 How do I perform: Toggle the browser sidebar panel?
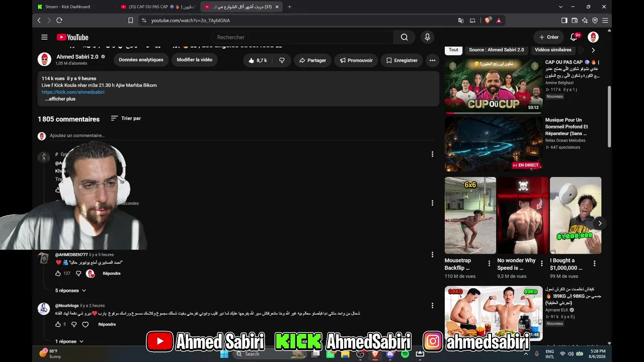pyautogui.click(x=564, y=21)
